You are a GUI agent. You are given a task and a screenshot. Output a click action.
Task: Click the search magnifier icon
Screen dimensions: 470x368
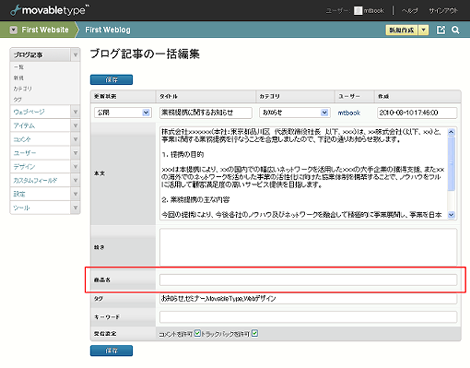pos(455,30)
